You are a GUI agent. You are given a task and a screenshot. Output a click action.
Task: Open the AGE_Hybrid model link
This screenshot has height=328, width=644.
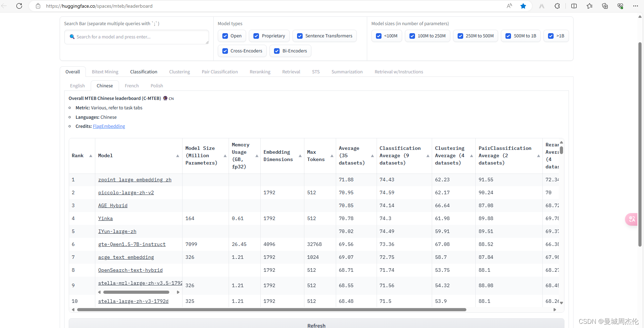(x=113, y=206)
